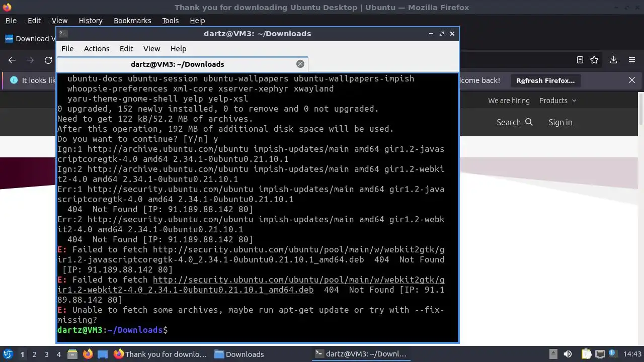Open Firefox's Help menu
This screenshot has height=362, width=644.
coord(197,21)
